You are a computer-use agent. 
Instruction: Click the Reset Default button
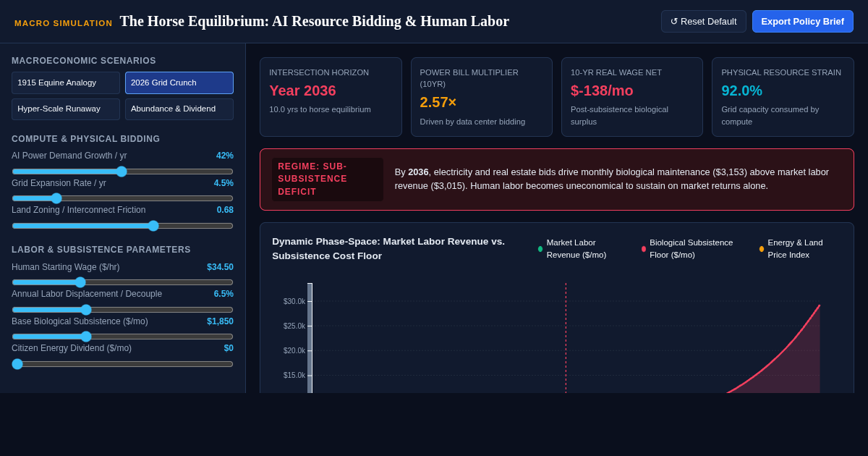[x=703, y=21]
